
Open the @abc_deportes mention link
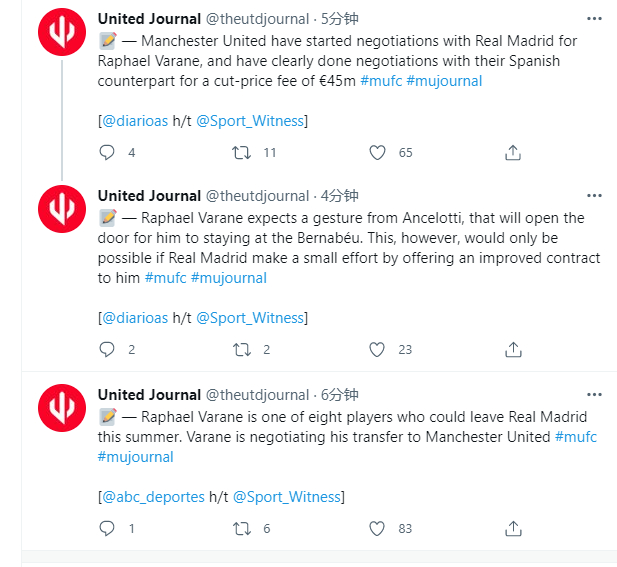[x=153, y=497]
